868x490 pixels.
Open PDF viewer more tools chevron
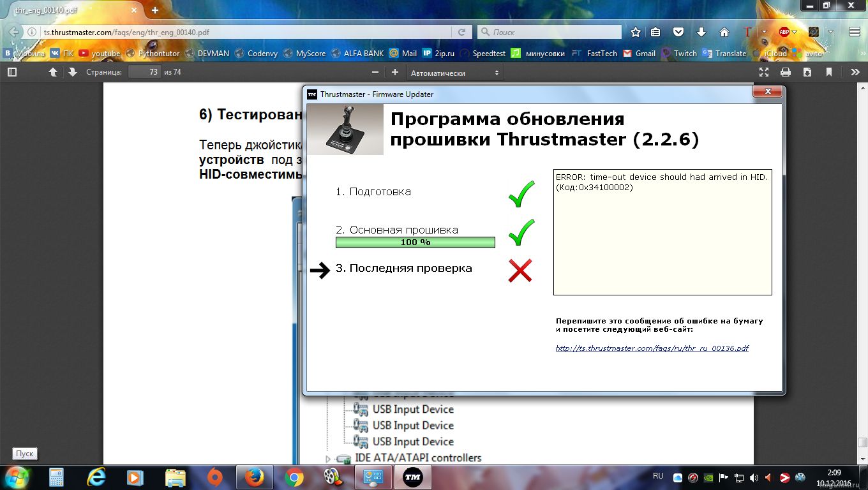click(x=855, y=72)
